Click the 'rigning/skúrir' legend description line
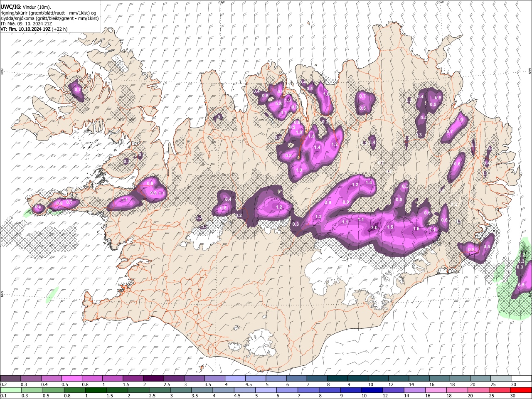532x399 pixels. point(48,13)
